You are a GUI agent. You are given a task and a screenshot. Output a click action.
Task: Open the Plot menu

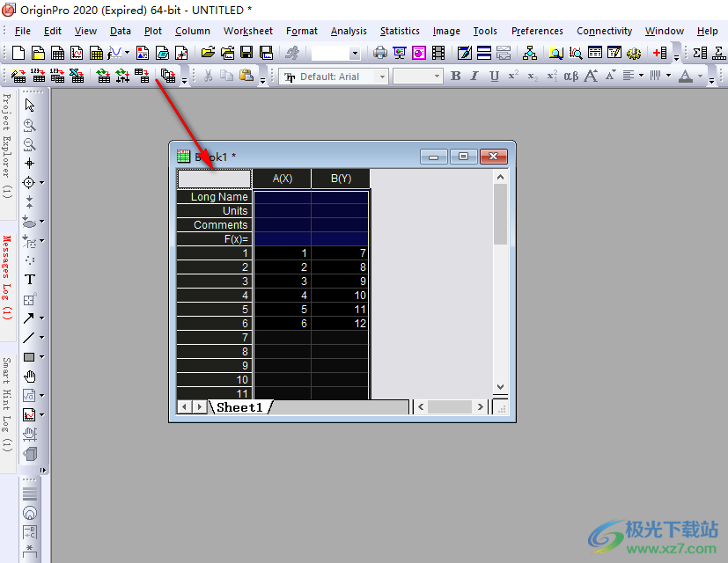[153, 31]
